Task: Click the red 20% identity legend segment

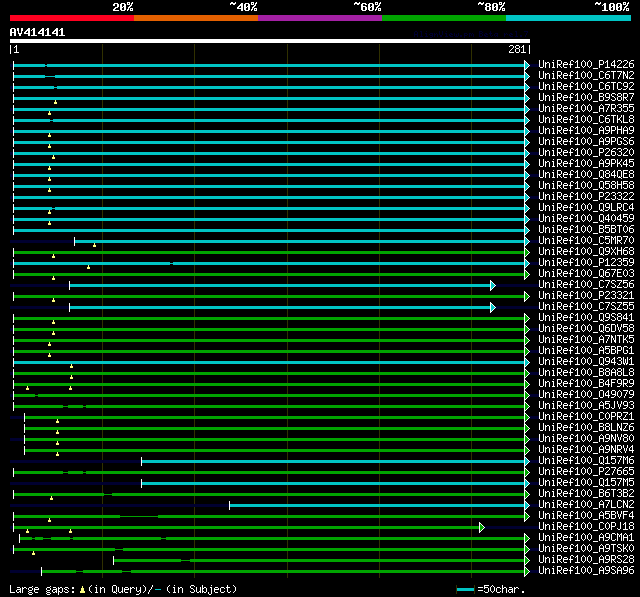Action: [x=72, y=18]
